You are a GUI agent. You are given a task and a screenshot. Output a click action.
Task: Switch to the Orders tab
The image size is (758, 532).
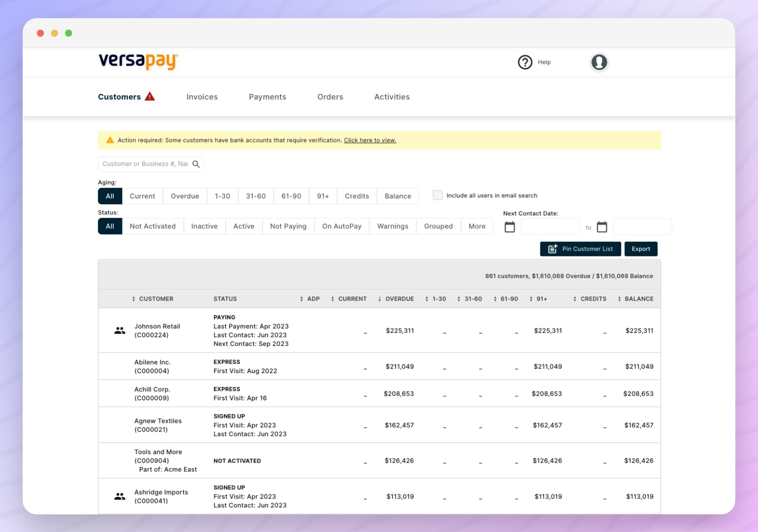(330, 97)
